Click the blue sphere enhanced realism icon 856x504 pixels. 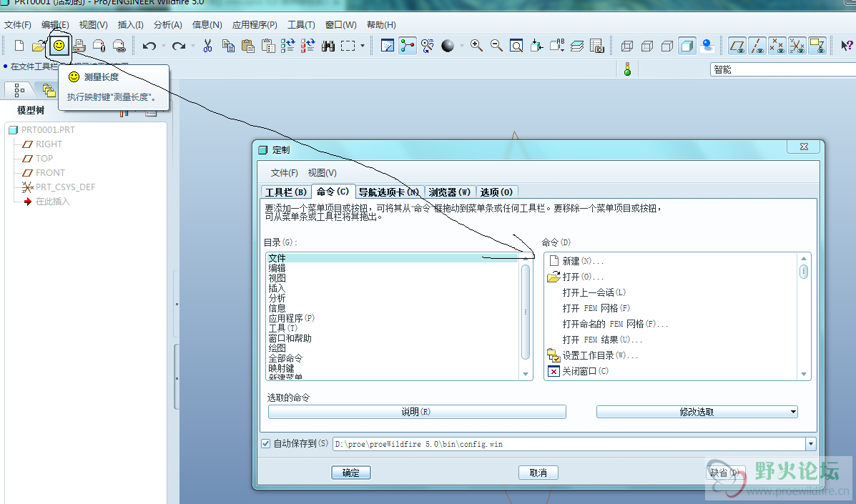[x=707, y=46]
